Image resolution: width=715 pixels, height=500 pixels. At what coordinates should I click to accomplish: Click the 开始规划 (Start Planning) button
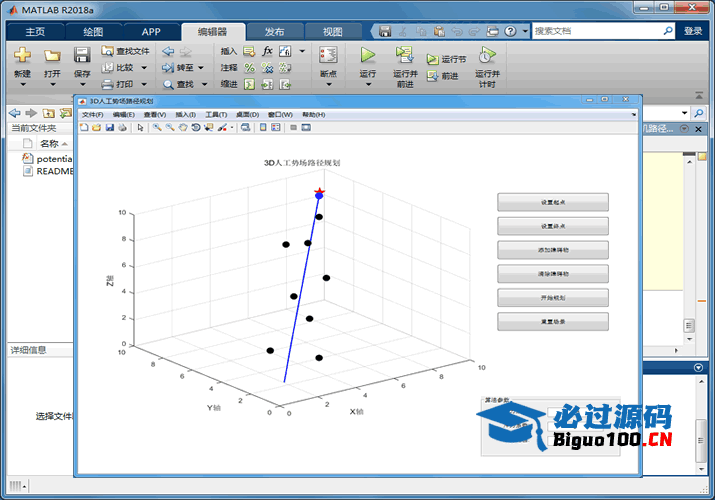553,297
